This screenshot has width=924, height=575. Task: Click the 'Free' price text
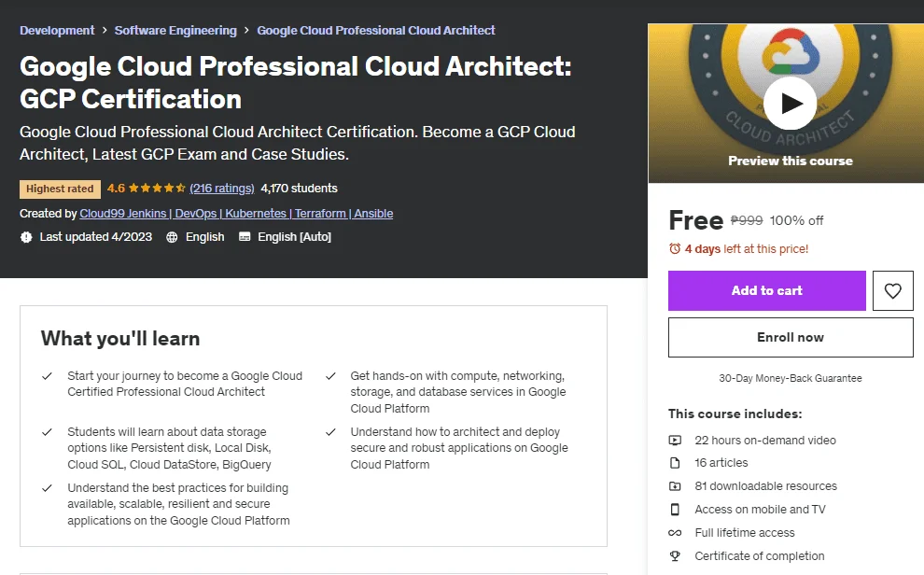(x=695, y=221)
